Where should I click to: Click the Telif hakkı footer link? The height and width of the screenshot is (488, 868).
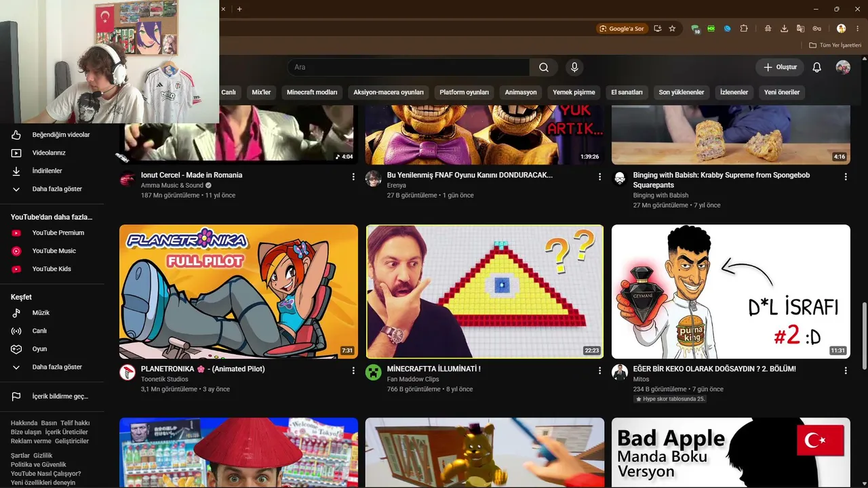(75, 423)
